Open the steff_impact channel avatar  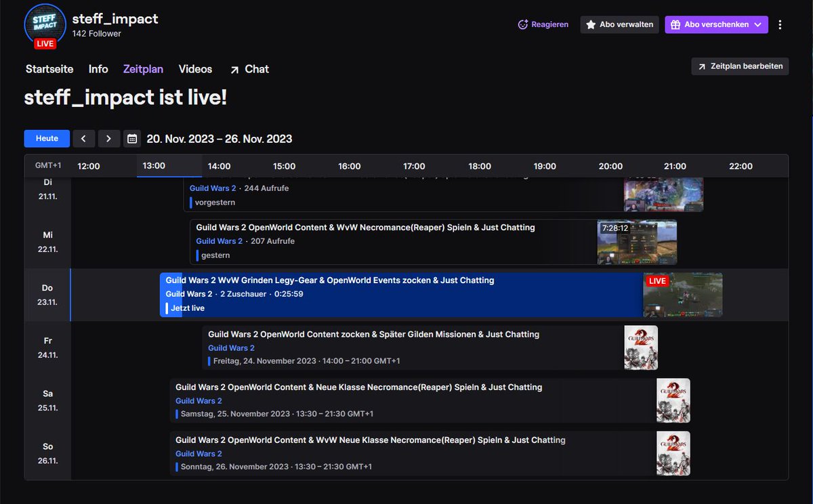tap(45, 24)
